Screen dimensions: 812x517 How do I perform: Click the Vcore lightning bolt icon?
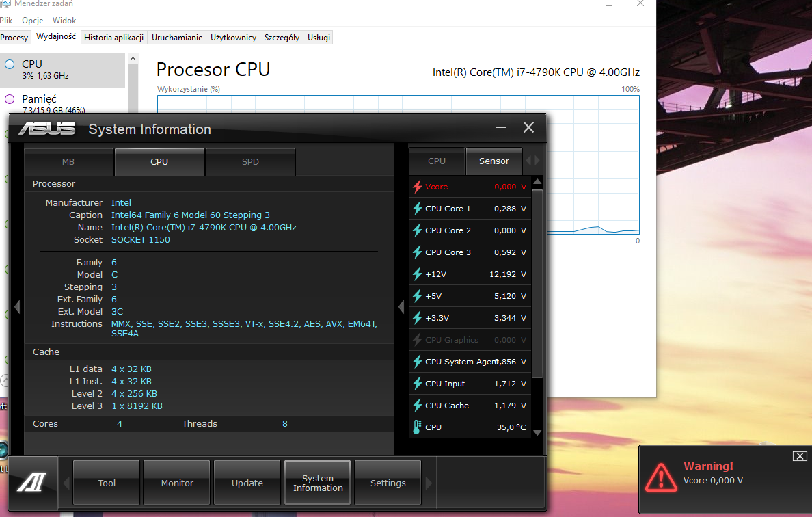[x=418, y=187]
